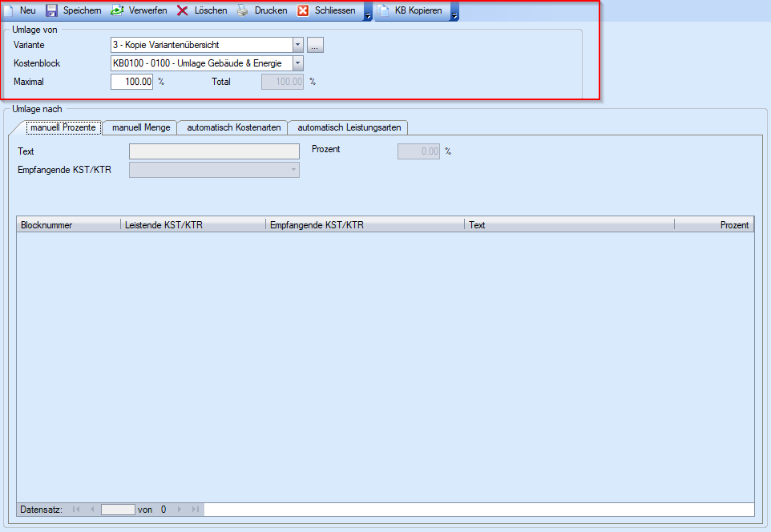Click the Verwerfen green arrow icon
The image size is (771, 532).
coord(117,10)
